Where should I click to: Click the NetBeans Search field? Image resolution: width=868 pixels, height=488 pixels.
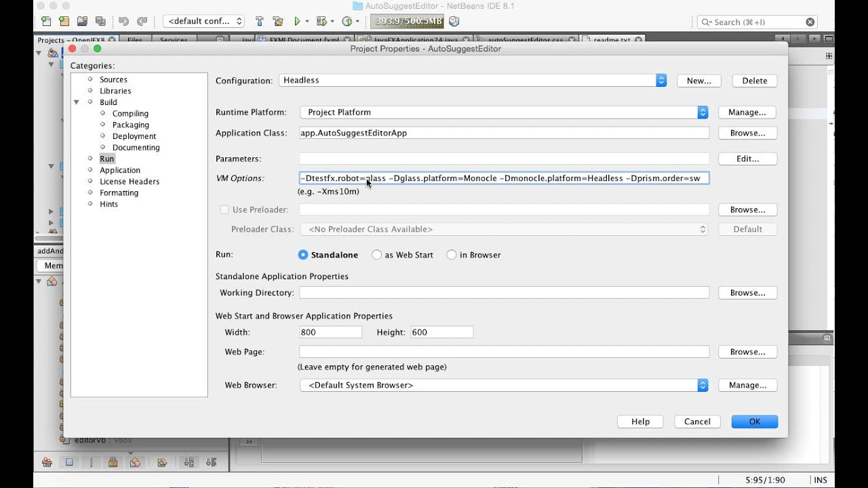click(x=757, y=22)
